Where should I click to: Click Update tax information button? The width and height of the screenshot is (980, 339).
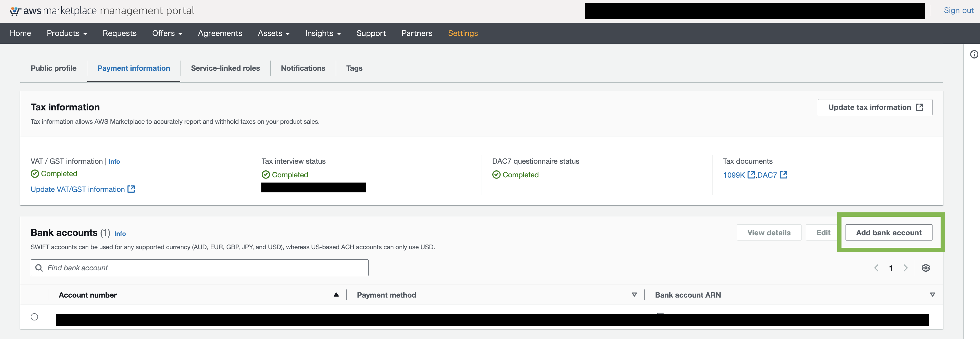[x=875, y=107]
